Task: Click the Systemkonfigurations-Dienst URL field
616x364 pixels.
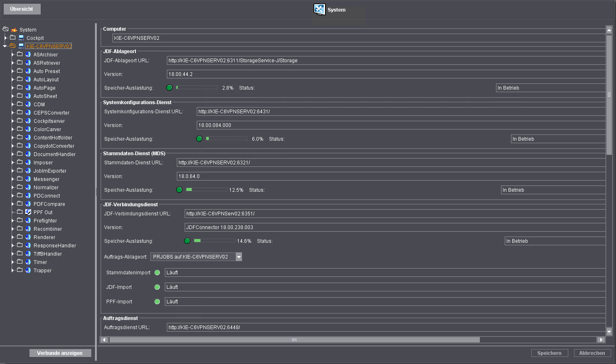Action: pyautogui.click(x=401, y=111)
